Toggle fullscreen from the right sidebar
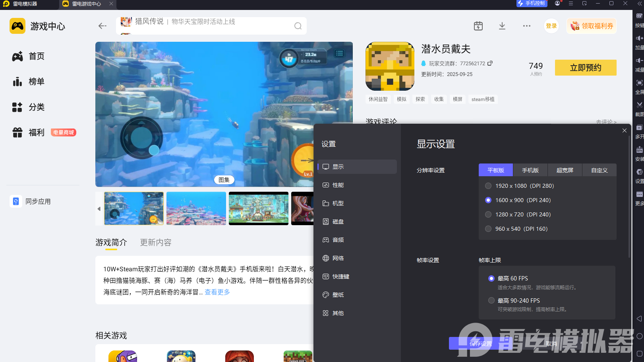This screenshot has width=644, height=362. click(x=639, y=83)
